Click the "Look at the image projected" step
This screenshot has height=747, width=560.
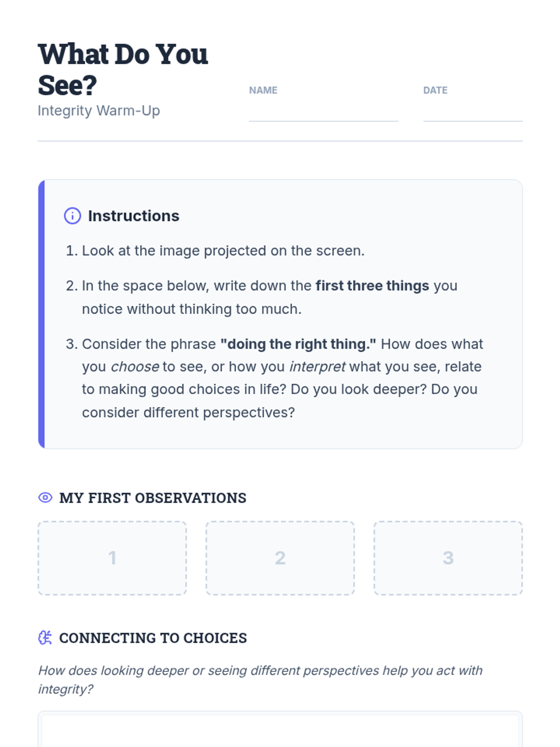[223, 251]
